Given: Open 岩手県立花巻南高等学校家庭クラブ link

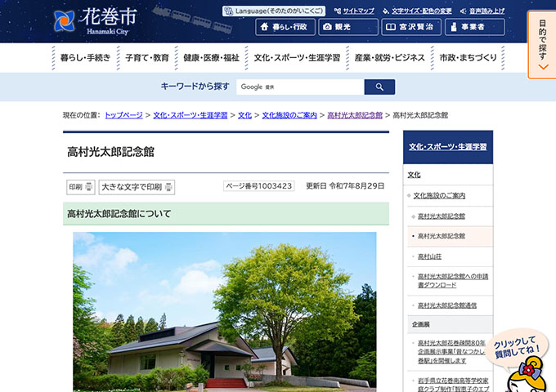Looking at the screenshot, I should [x=454, y=385].
